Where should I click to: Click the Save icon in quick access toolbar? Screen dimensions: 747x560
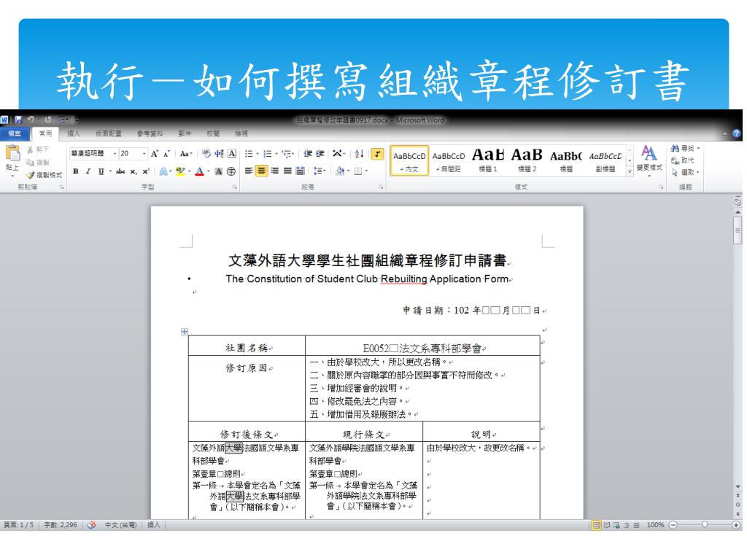pyautogui.click(x=18, y=120)
